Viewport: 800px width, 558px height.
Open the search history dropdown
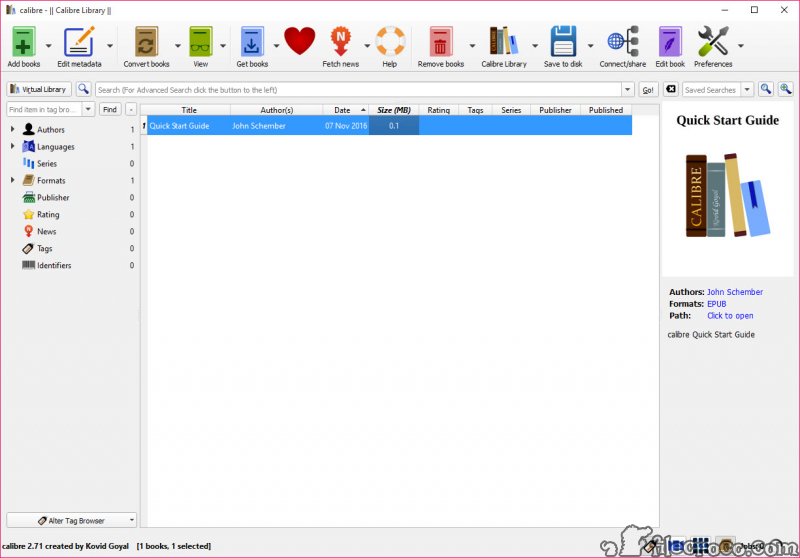628,89
